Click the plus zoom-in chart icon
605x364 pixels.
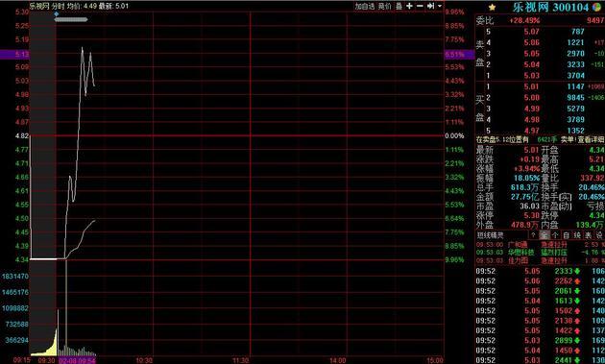coord(409,6)
